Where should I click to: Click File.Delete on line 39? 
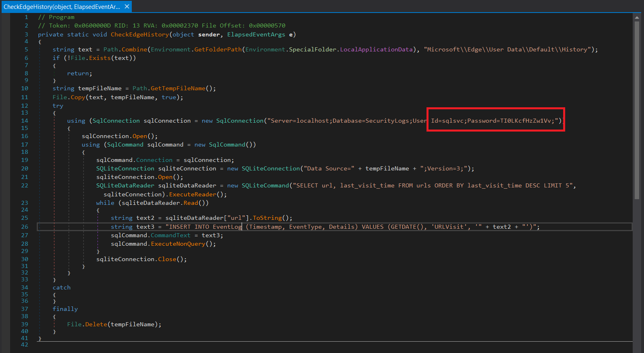point(87,324)
